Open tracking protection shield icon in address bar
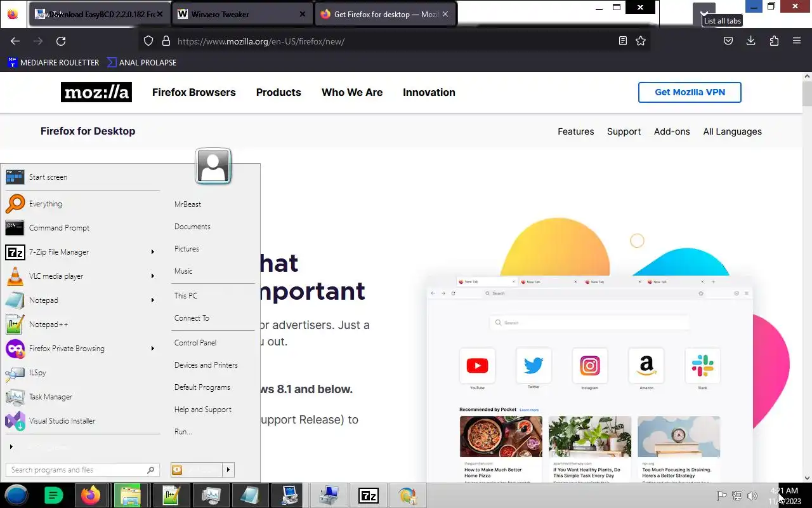The height and width of the screenshot is (508, 812). point(148,41)
